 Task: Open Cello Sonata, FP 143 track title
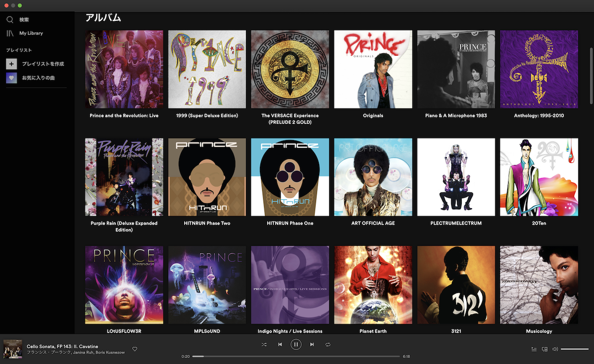pyautogui.click(x=62, y=346)
